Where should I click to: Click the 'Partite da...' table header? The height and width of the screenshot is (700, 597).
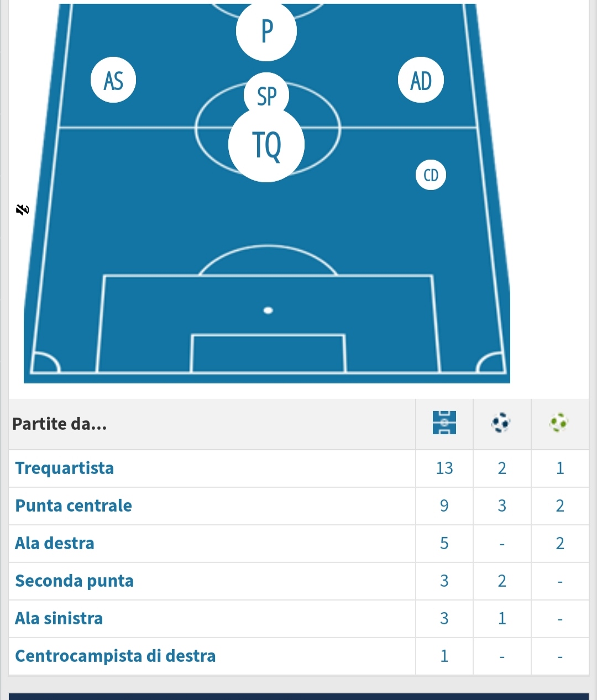tap(60, 424)
